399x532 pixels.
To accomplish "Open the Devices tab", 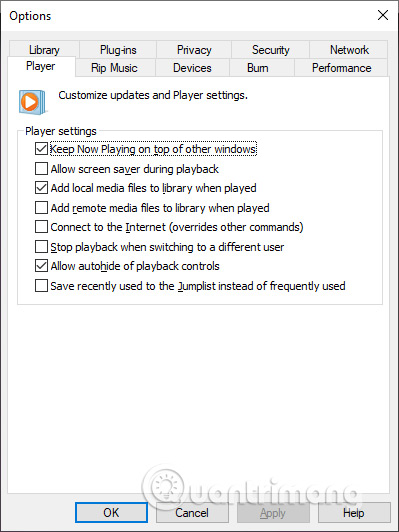I will 192,68.
